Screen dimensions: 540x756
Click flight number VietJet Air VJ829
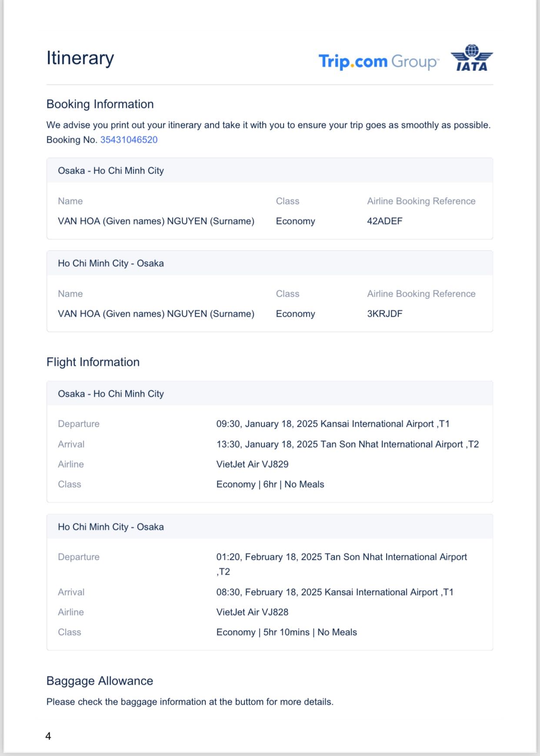252,464
